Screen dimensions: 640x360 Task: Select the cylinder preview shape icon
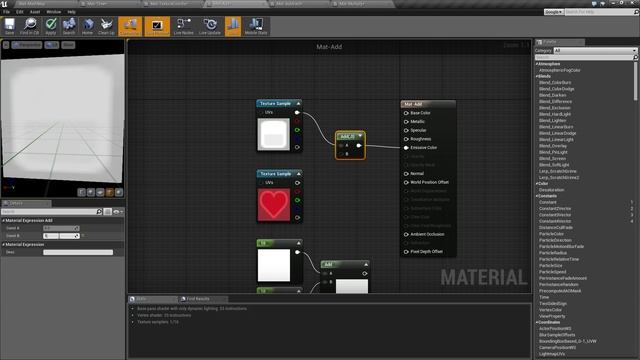pyautogui.click(x=82, y=192)
